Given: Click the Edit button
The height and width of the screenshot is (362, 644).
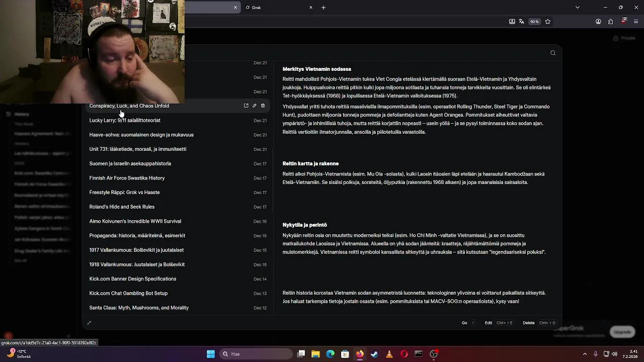Looking at the screenshot, I should (x=499, y=323).
